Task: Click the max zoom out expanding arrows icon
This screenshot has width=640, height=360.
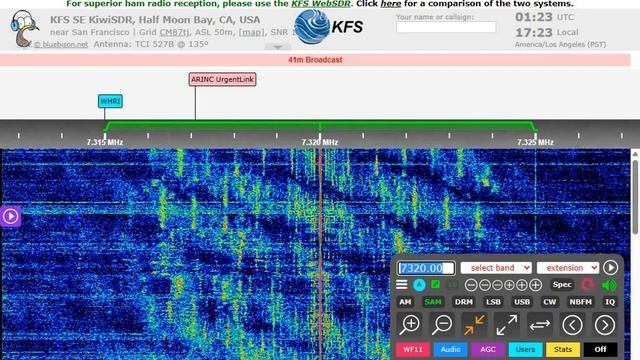Action: pyautogui.click(x=507, y=325)
